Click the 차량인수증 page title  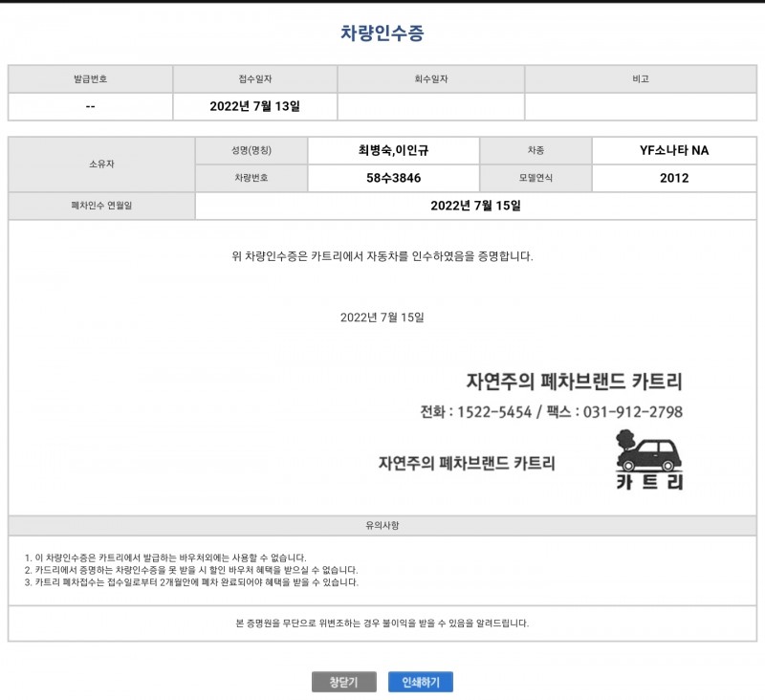tap(382, 33)
